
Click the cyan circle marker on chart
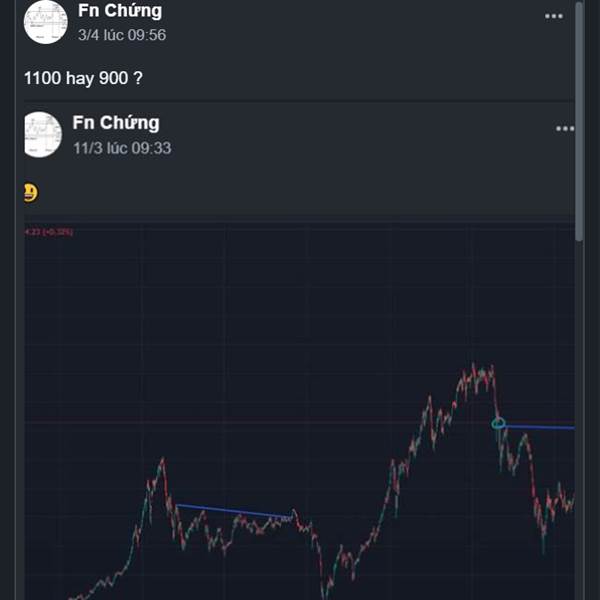click(x=499, y=424)
